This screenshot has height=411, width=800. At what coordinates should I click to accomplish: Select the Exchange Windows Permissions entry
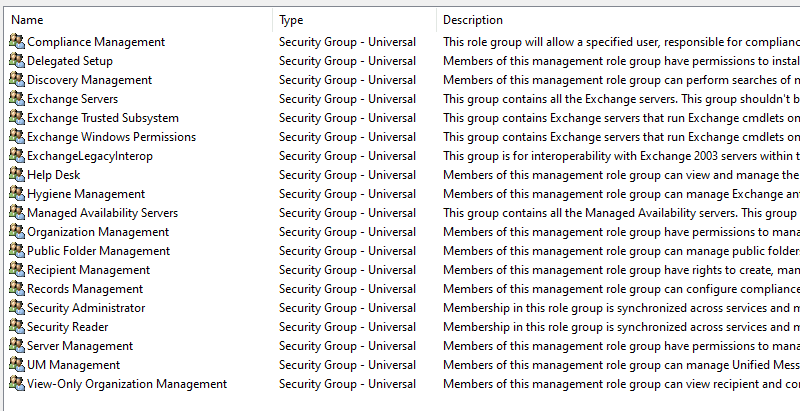tap(111, 137)
